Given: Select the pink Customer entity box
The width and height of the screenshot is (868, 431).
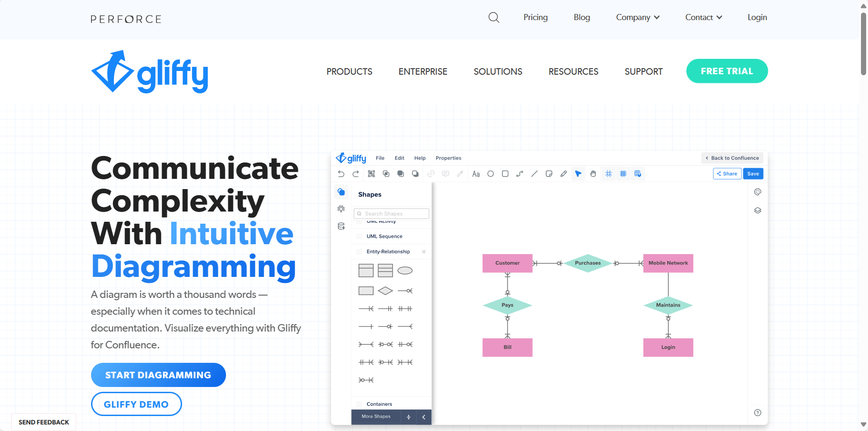Looking at the screenshot, I should 508,263.
